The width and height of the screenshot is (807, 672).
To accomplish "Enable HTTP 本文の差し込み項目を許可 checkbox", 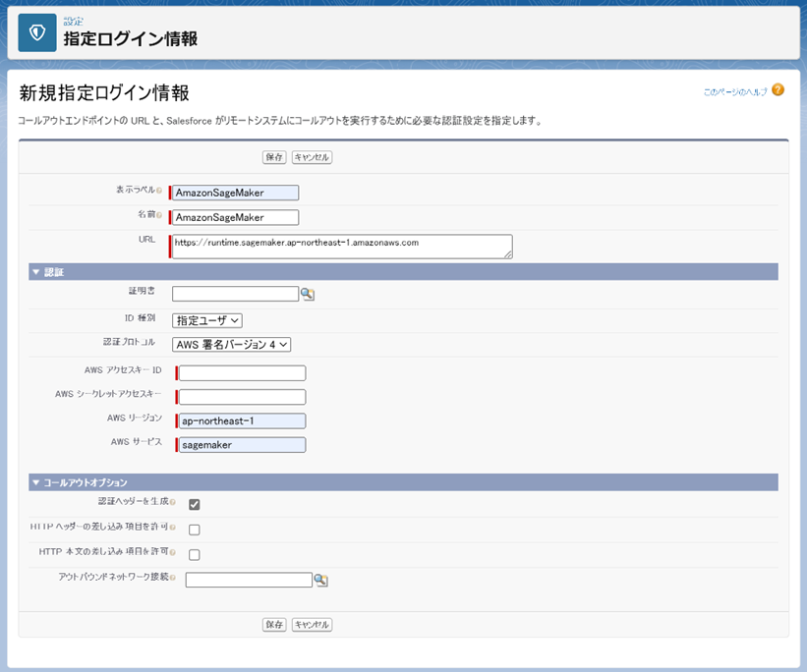I will pyautogui.click(x=194, y=555).
